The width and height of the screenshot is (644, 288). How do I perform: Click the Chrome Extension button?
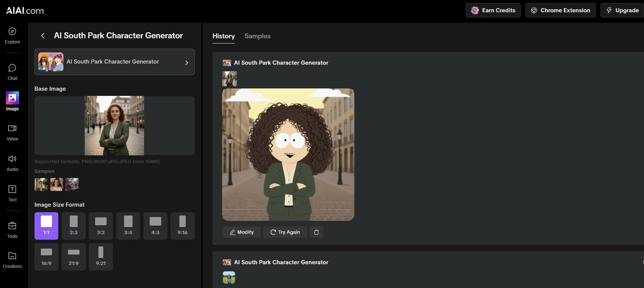tap(560, 10)
